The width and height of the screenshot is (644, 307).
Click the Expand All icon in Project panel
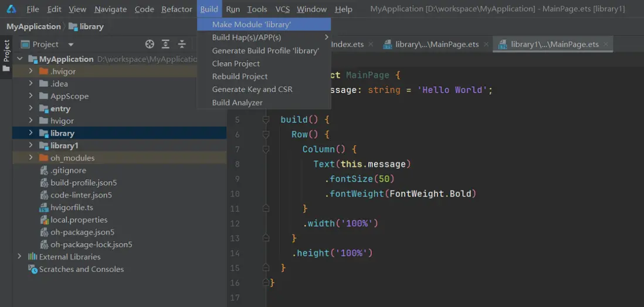click(166, 44)
